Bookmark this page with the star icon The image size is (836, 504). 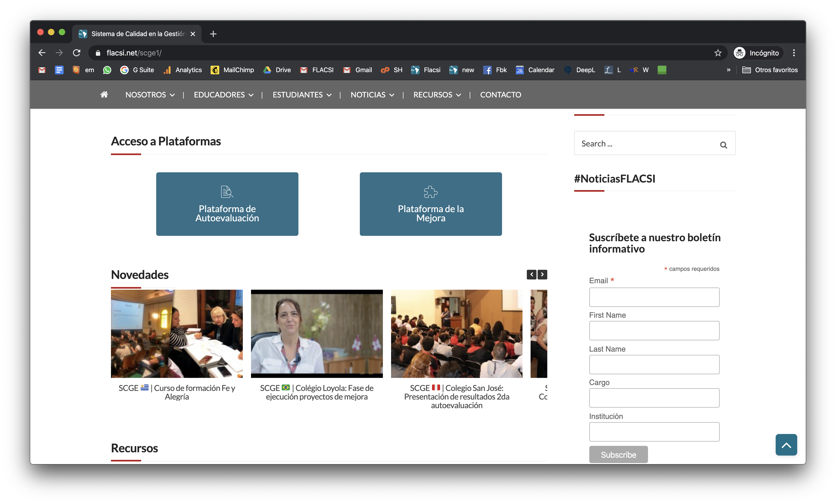718,52
